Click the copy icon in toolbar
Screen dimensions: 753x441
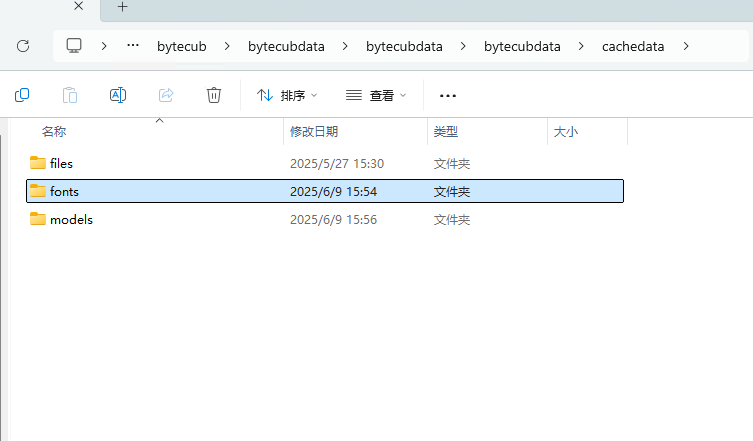point(22,95)
